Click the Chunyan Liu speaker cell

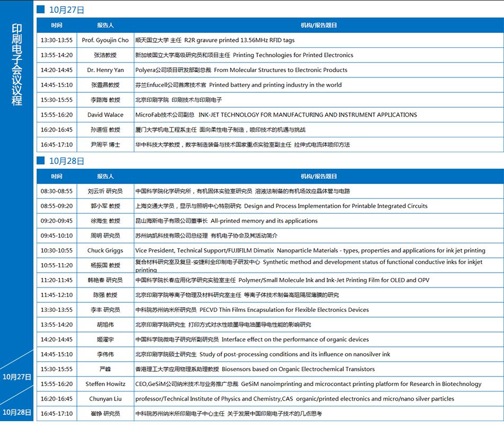point(105,399)
